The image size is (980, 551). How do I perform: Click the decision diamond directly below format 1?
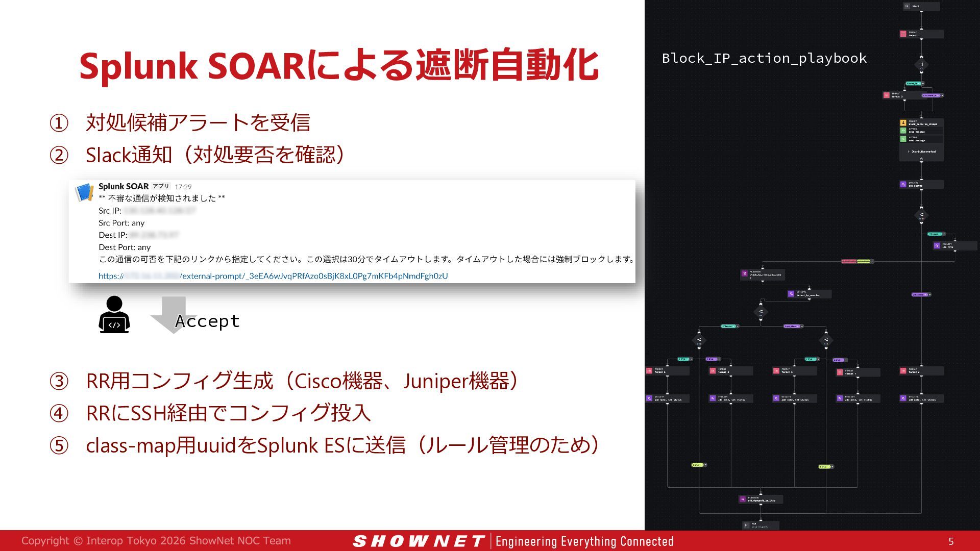pyautogui.click(x=921, y=64)
